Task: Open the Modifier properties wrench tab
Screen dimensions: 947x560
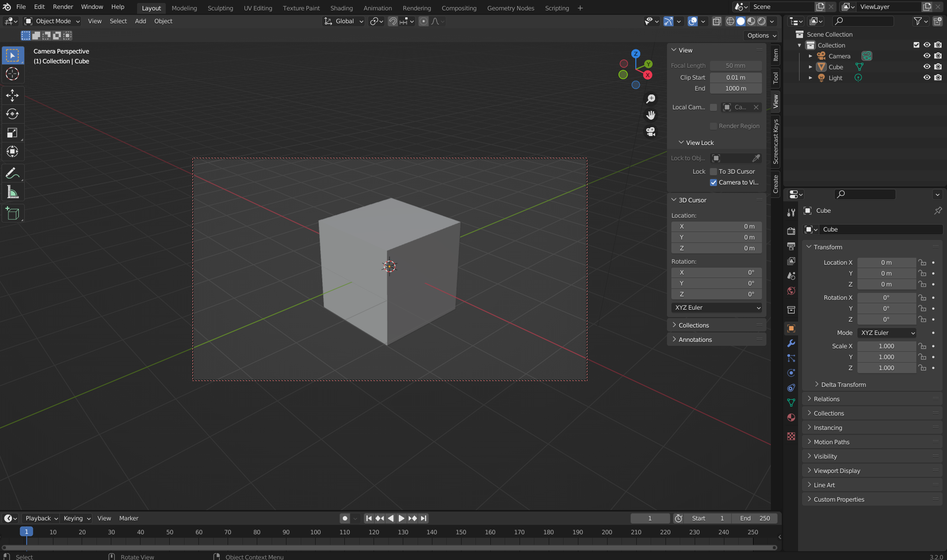Action: (791, 343)
